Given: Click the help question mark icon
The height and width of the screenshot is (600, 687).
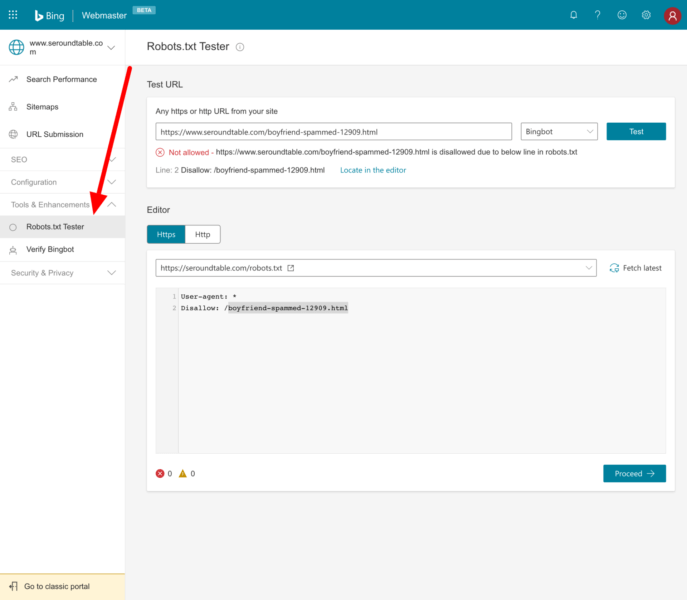Looking at the screenshot, I should point(597,15).
